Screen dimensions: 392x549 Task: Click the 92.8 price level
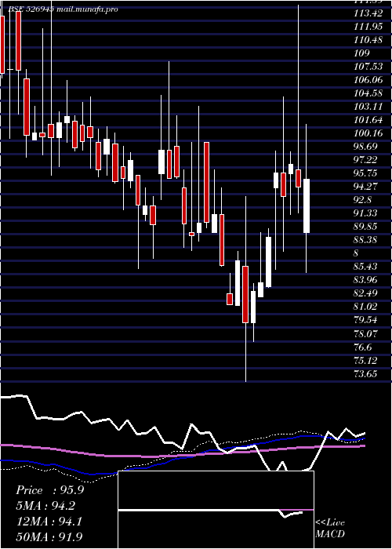point(363,200)
